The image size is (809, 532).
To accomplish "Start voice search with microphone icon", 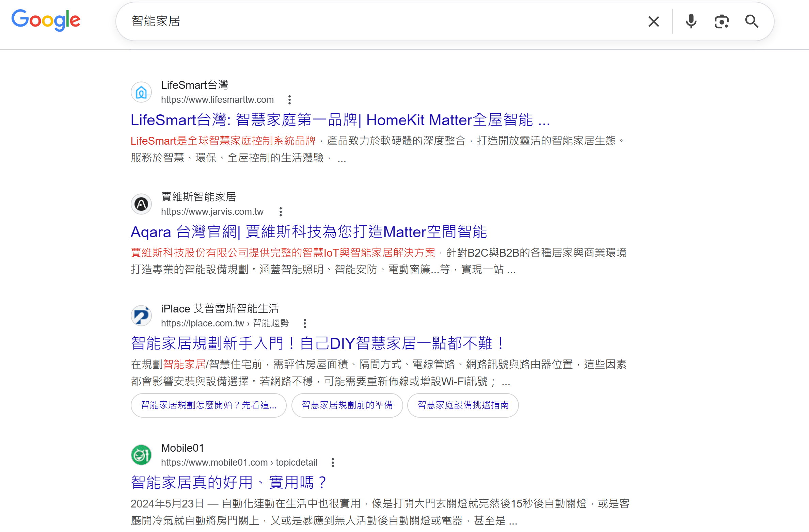I will click(x=691, y=21).
